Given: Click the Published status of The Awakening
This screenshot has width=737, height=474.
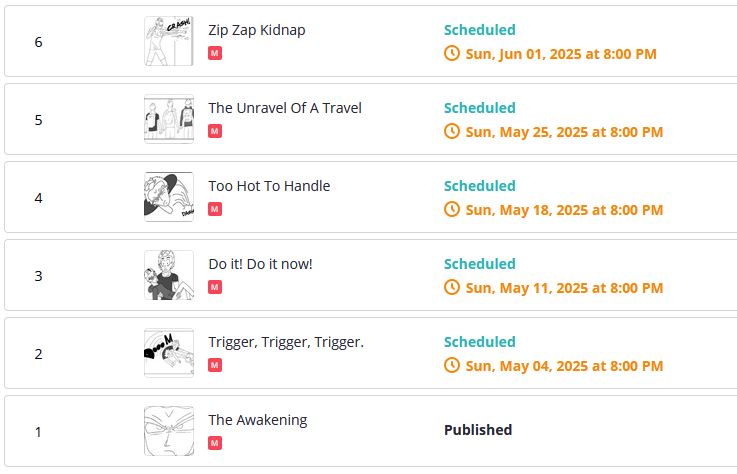Looking at the screenshot, I should point(478,430).
